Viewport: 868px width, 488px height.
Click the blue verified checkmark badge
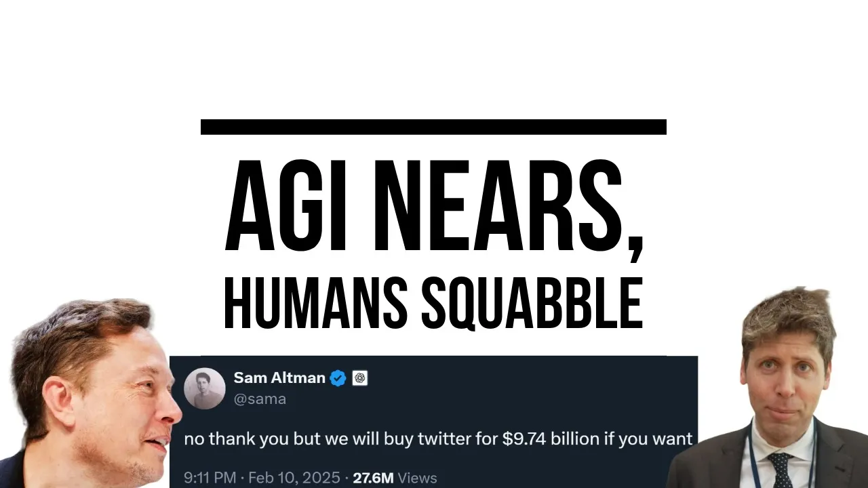tap(338, 378)
